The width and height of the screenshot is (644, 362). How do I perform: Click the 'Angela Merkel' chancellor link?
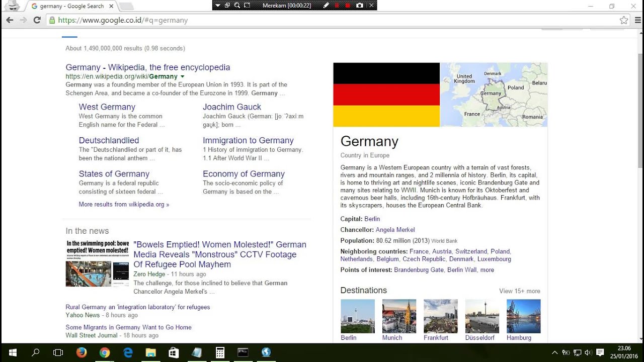[x=395, y=230]
